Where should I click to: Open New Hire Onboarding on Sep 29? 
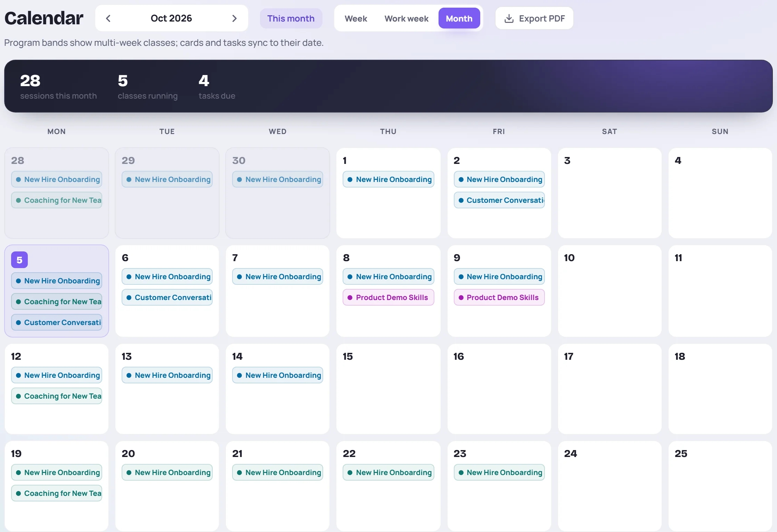(167, 179)
